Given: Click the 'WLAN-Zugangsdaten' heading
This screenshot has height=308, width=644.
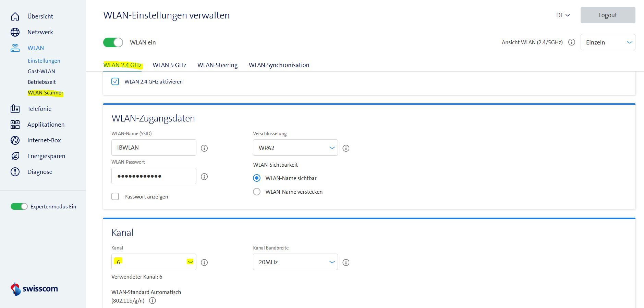Looking at the screenshot, I should pyautogui.click(x=153, y=118).
